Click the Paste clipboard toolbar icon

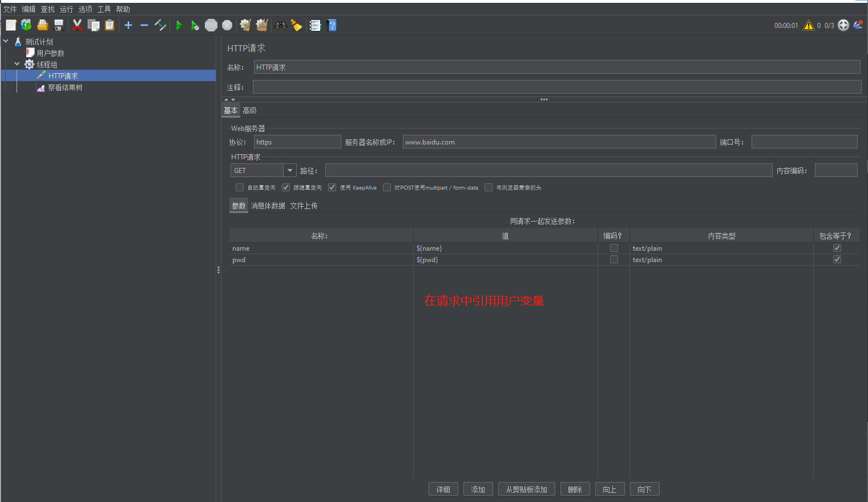[x=110, y=25]
